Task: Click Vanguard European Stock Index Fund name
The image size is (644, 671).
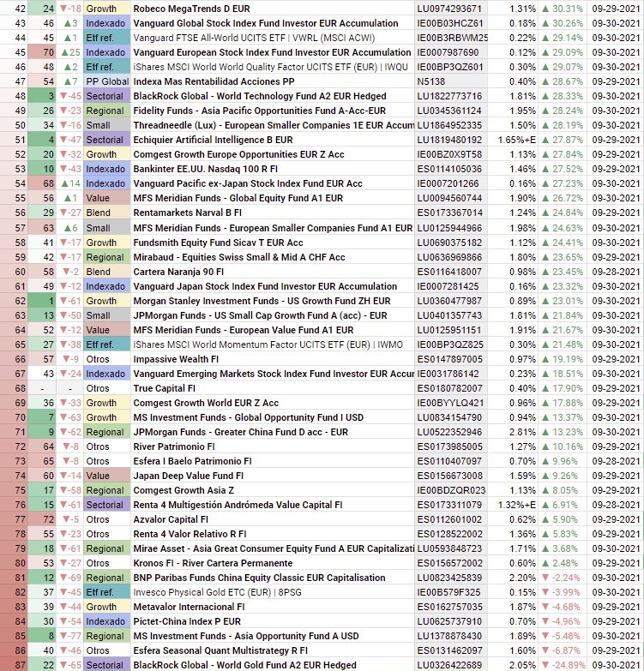Action: coord(272,52)
